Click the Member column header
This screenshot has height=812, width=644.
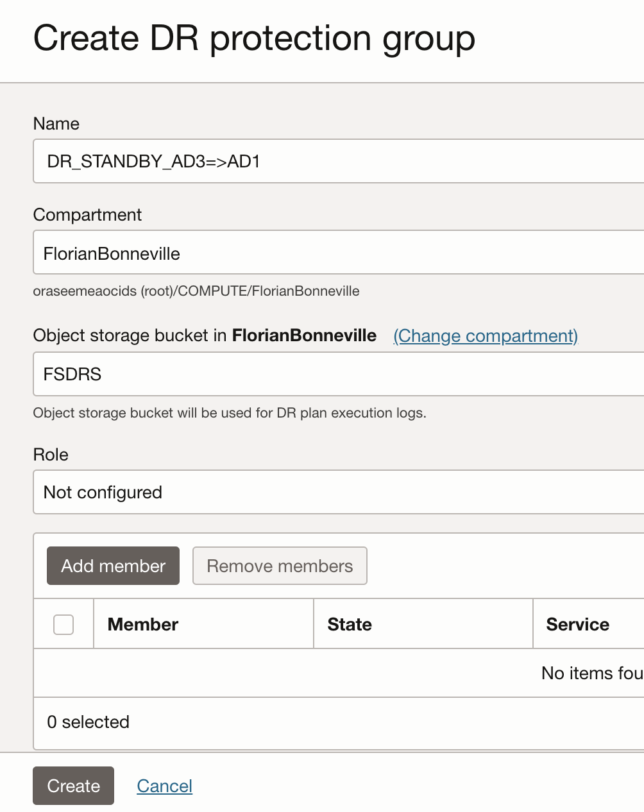[x=143, y=624]
